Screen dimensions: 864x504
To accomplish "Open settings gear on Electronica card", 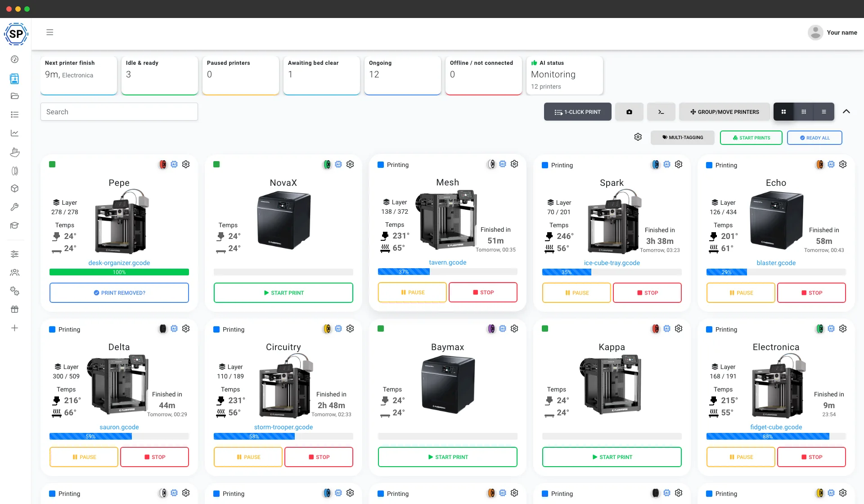I will pyautogui.click(x=843, y=328).
